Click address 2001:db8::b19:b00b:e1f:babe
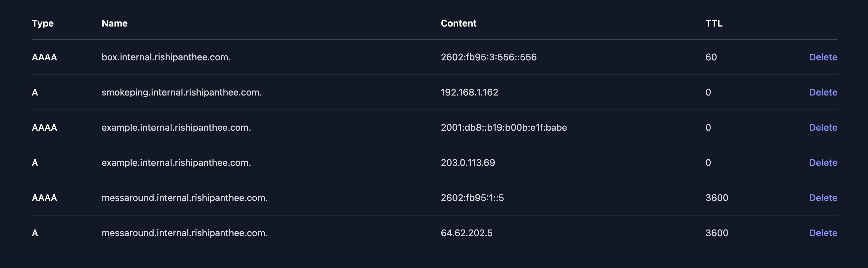 (504, 127)
